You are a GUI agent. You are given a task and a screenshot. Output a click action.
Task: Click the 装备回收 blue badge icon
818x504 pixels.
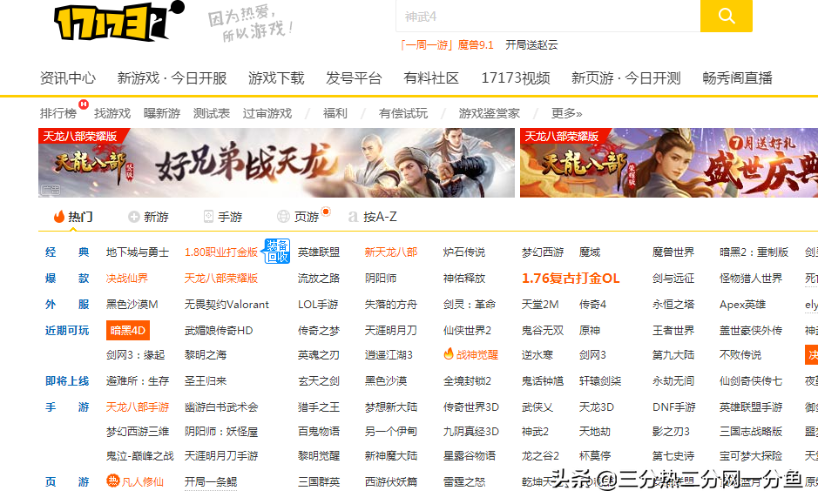pyautogui.click(x=277, y=252)
